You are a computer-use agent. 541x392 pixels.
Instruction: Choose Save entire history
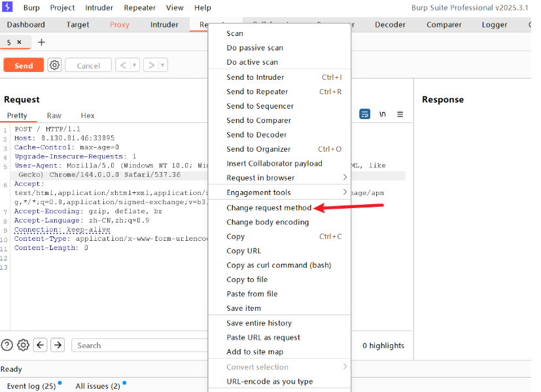pyautogui.click(x=279, y=323)
